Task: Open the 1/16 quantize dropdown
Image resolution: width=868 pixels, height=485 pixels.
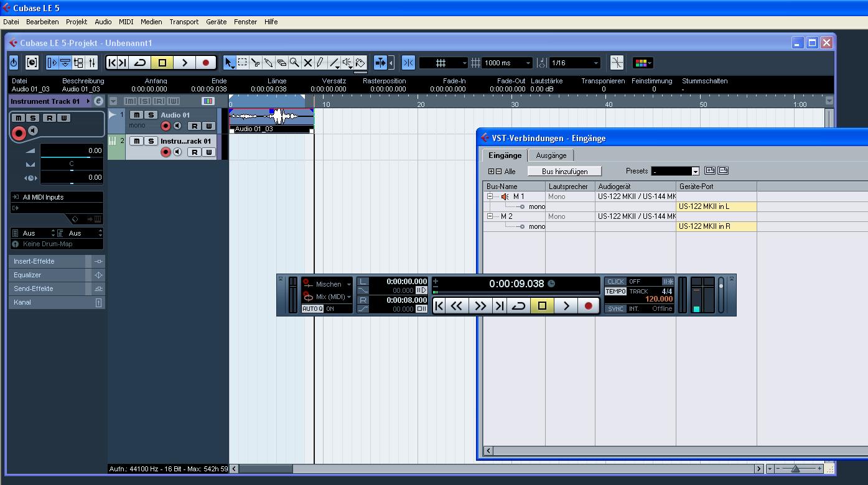Action: click(595, 63)
